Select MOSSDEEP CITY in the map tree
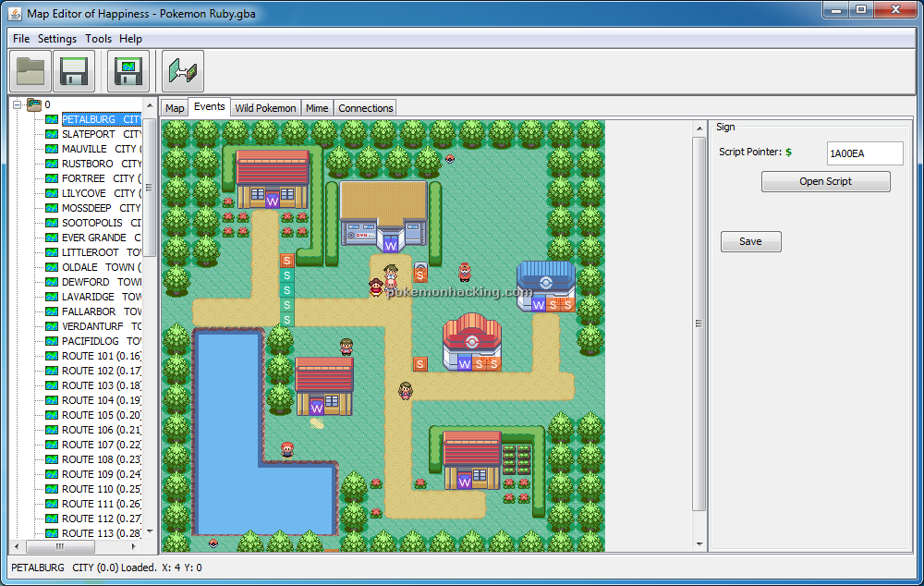924x586 pixels. point(101,208)
